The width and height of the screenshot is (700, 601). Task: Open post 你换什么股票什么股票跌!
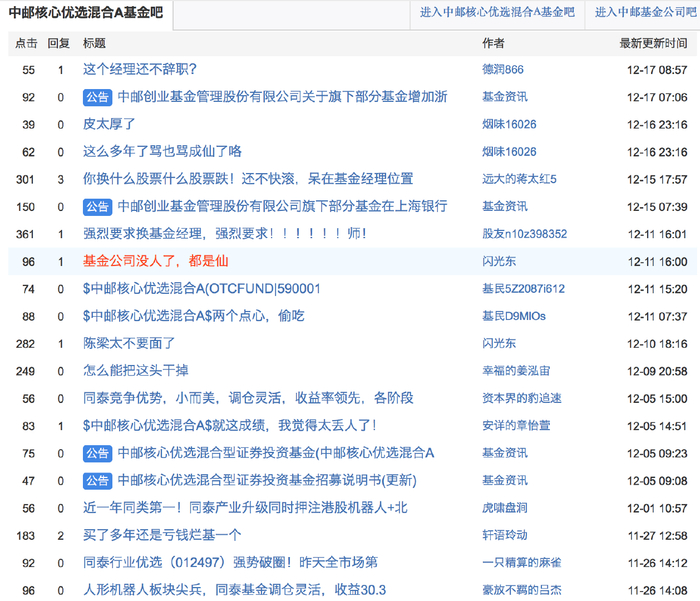(248, 179)
